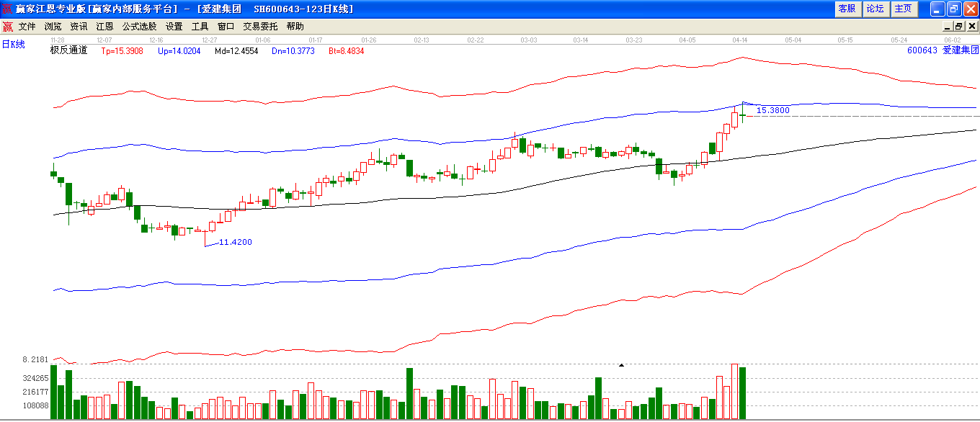This screenshot has width=980, height=422.
Task: Click the Tp=15.3908 indicator value
Action: (122, 51)
